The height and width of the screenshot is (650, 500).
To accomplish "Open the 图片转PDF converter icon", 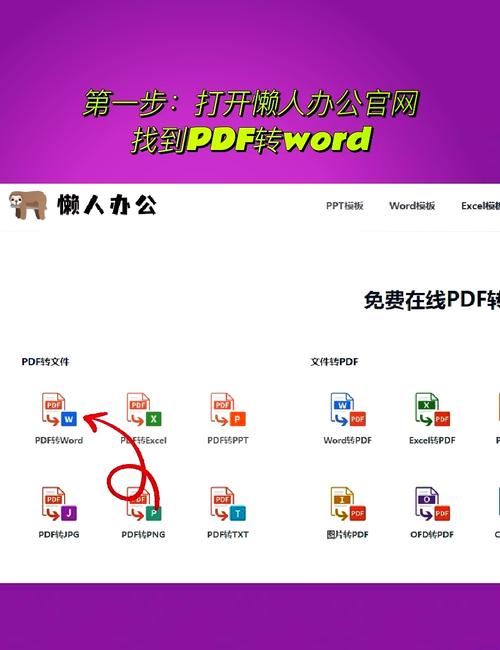I will click(348, 504).
